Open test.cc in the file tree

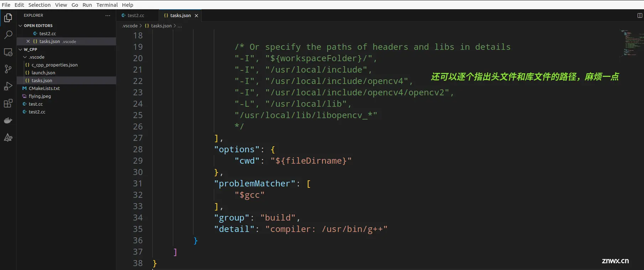pyautogui.click(x=66, y=104)
